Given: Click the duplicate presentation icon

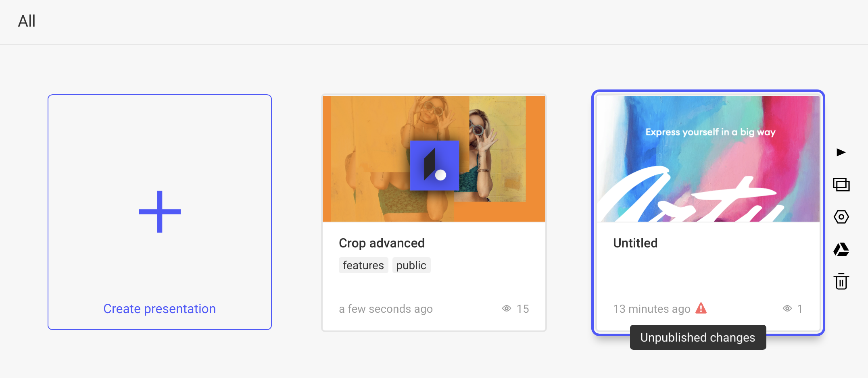Looking at the screenshot, I should click(x=841, y=185).
